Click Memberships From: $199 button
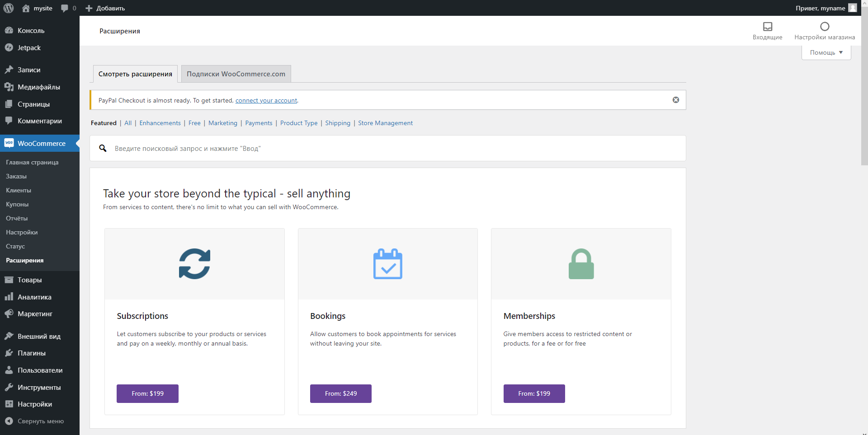Viewport: 868px width, 435px height. 534,393
